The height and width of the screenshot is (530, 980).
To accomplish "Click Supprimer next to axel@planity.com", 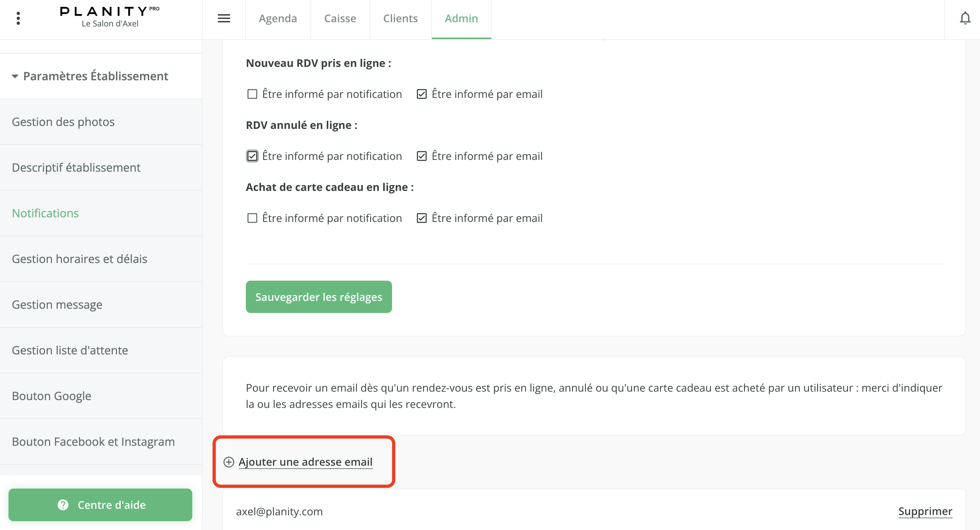I will (925, 511).
